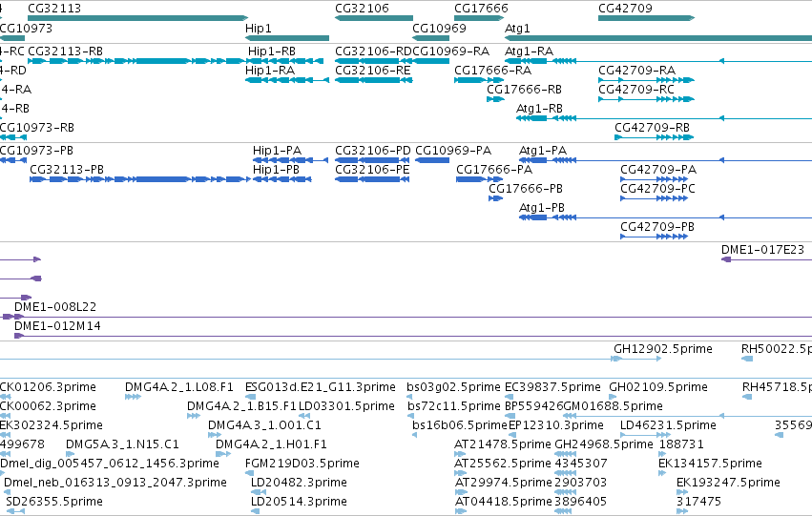
Task: Click the CG10969-RA transcript label
Action: (451, 52)
